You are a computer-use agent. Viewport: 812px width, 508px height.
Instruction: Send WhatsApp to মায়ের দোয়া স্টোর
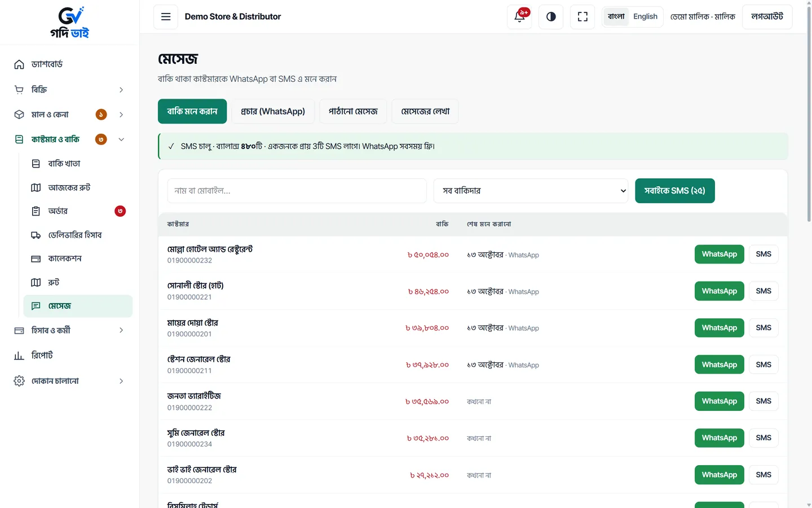click(719, 327)
